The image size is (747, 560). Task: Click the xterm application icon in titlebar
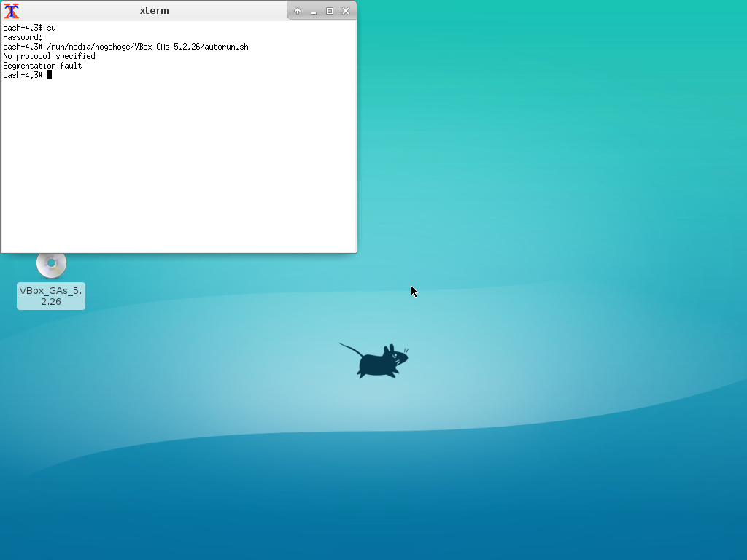(12, 10)
